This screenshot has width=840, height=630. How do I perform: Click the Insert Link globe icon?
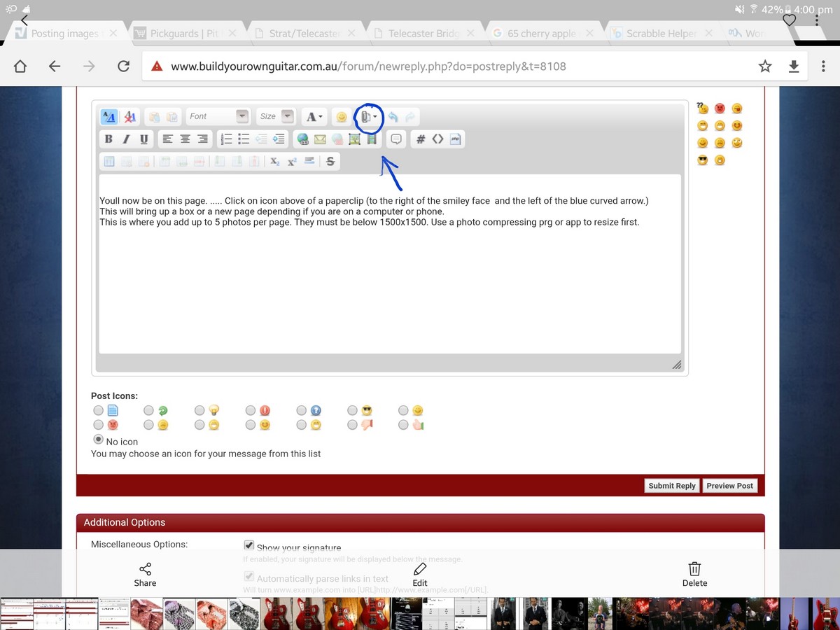pyautogui.click(x=302, y=139)
